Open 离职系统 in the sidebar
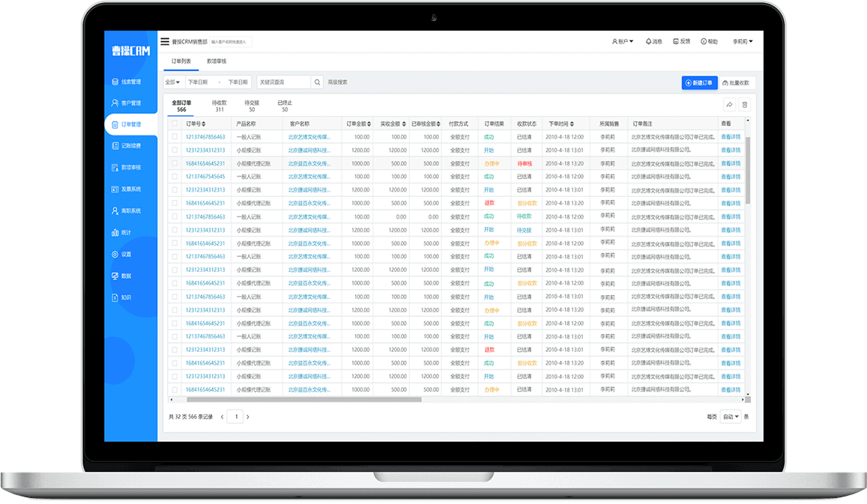The height and width of the screenshot is (504, 867). tap(127, 210)
